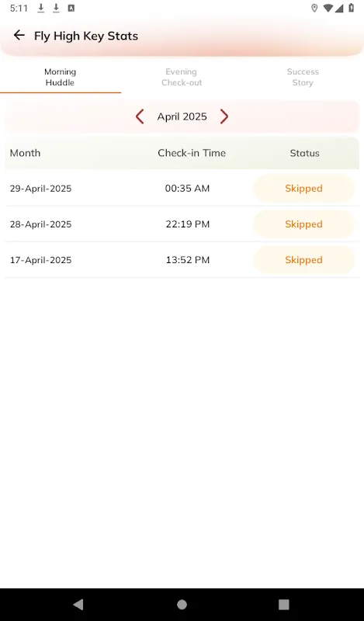
Task: Tap Skipped status for 29-April-2025
Action: 303,188
